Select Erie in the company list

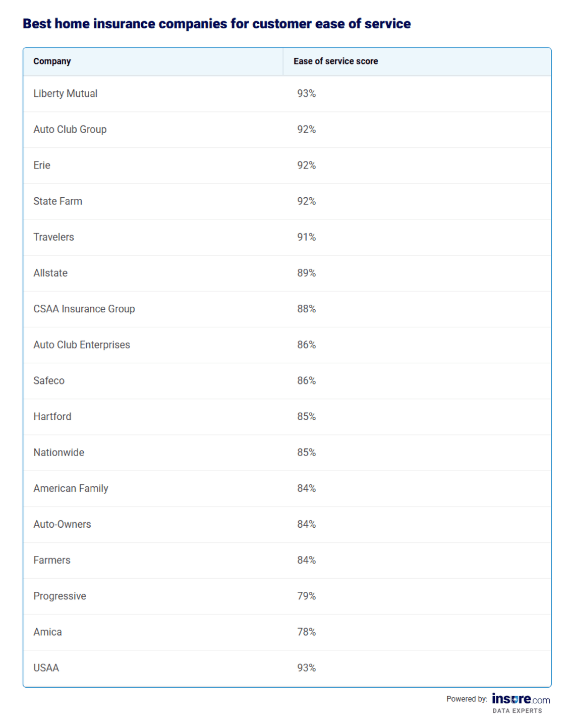tap(42, 165)
